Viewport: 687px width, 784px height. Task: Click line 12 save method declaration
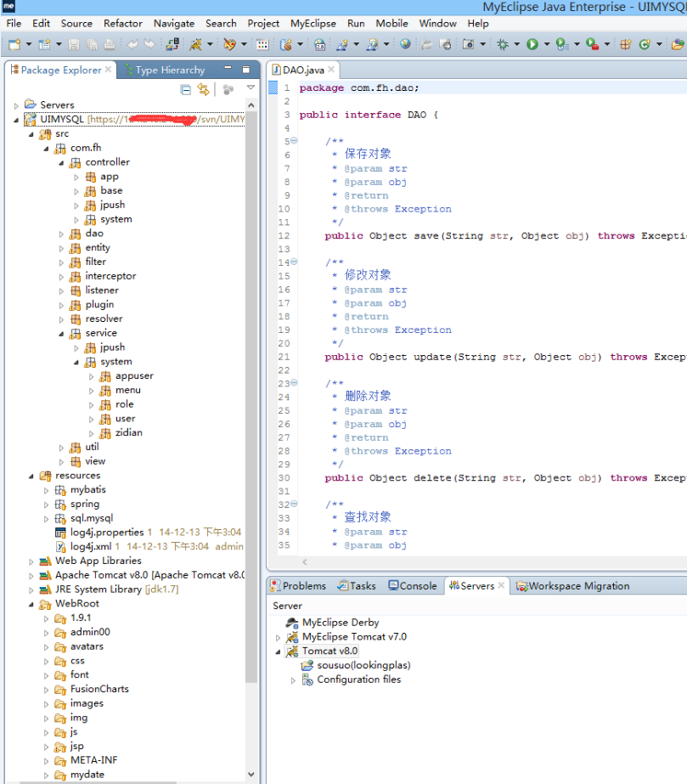[x=505, y=235]
